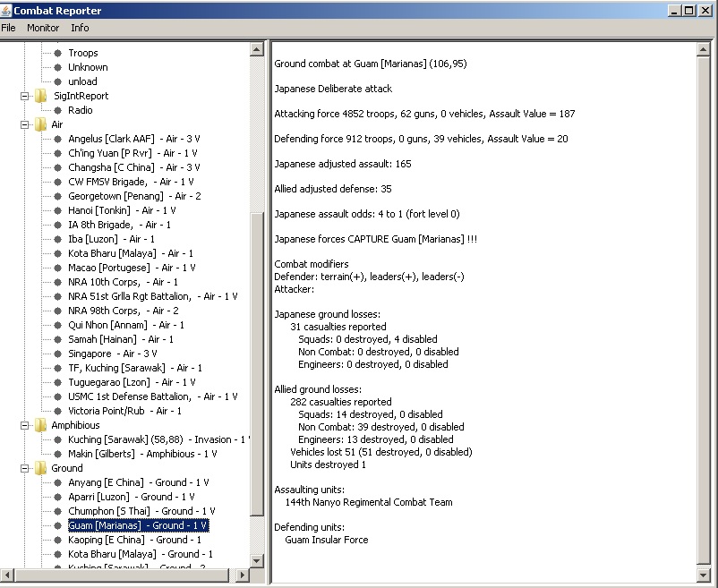This screenshot has width=718, height=588.
Task: Select the Unknown tree item
Action: click(x=88, y=67)
